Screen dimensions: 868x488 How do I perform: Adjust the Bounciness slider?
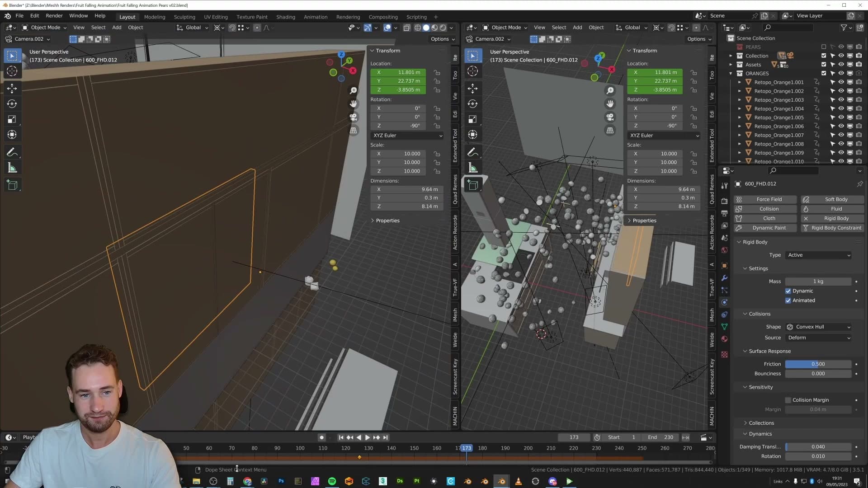point(818,374)
